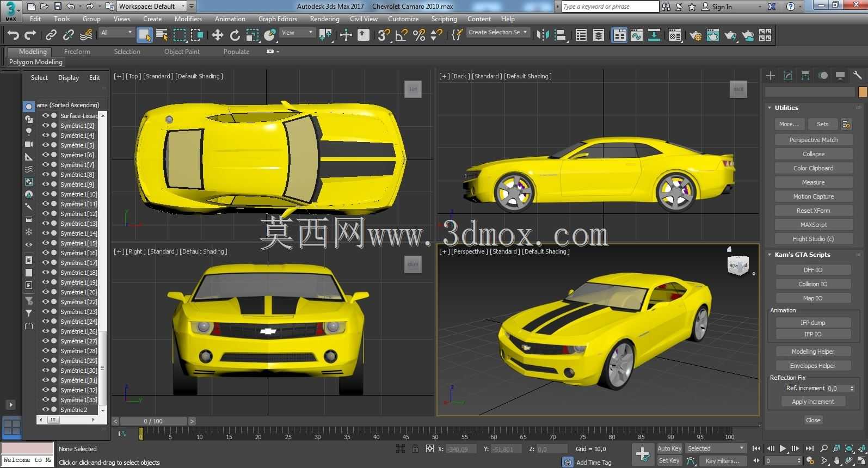This screenshot has height=468, width=868.
Task: Click the Pan View hand icon
Action: 836,461
